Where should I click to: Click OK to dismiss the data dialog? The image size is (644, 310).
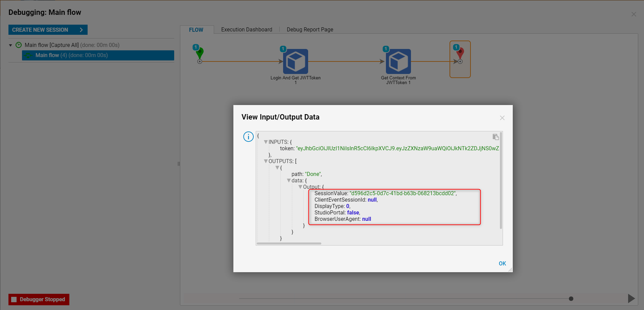pyautogui.click(x=502, y=264)
